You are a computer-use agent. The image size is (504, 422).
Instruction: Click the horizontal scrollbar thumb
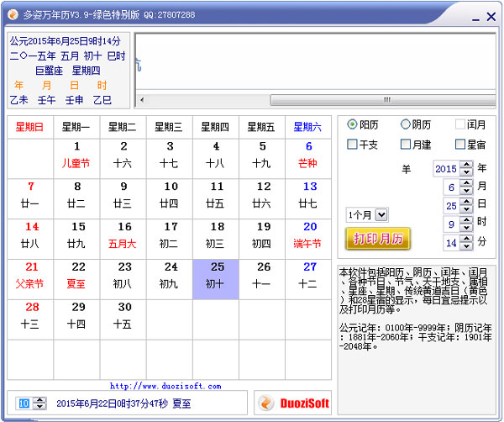pyautogui.click(x=383, y=100)
